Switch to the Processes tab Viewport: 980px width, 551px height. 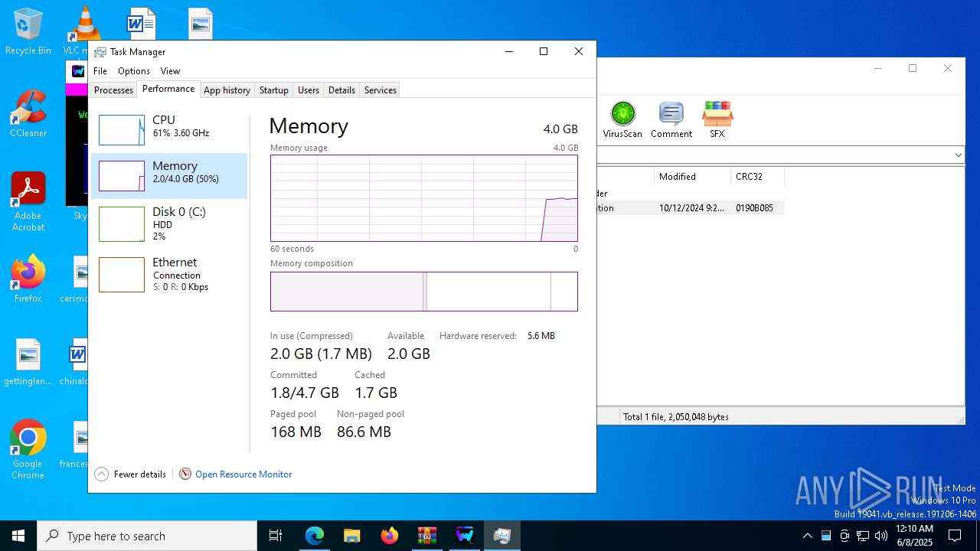pyautogui.click(x=113, y=90)
